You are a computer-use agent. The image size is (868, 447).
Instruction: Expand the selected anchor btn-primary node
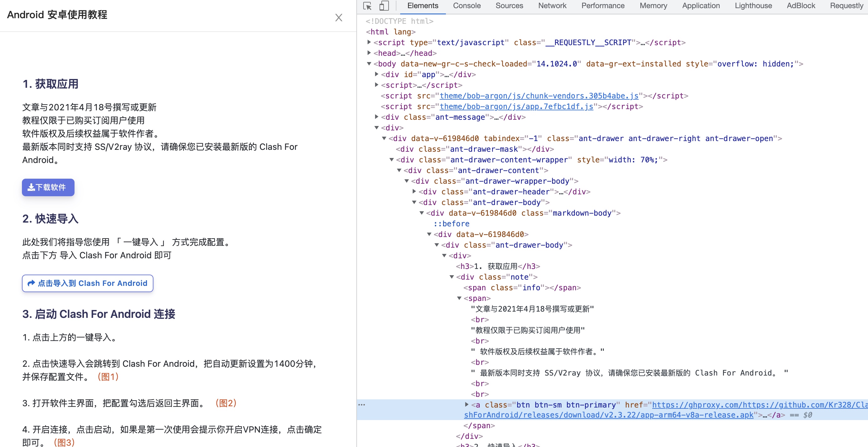[467, 404]
